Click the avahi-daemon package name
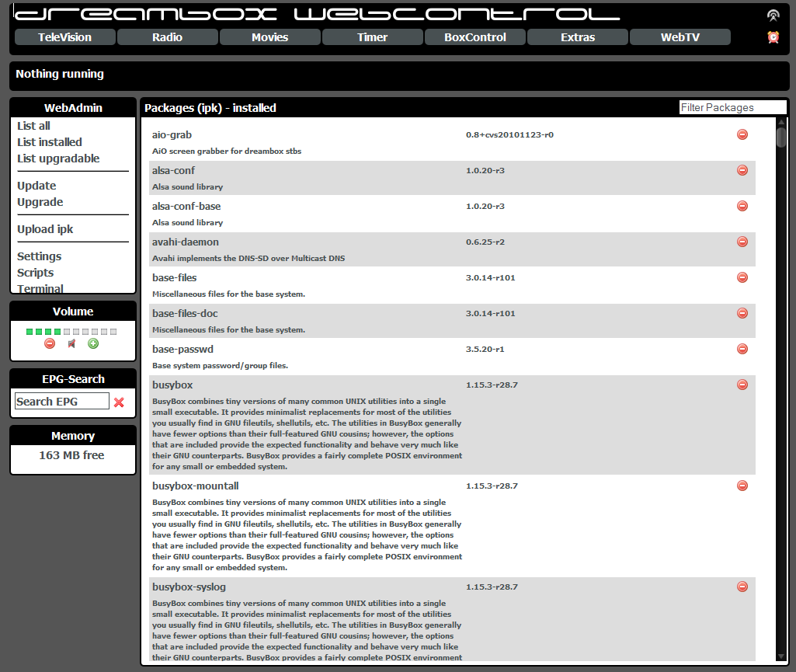The width and height of the screenshot is (796, 672). click(186, 242)
